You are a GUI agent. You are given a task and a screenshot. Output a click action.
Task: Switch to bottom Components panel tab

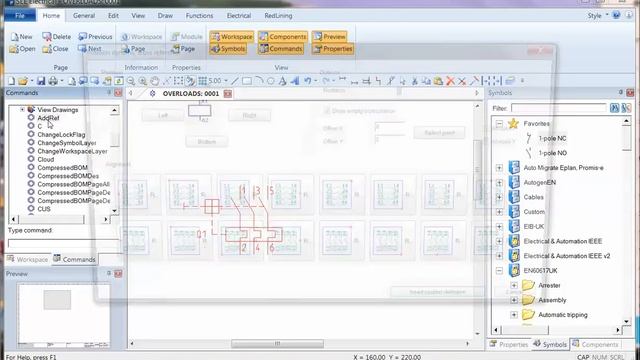[596, 344]
